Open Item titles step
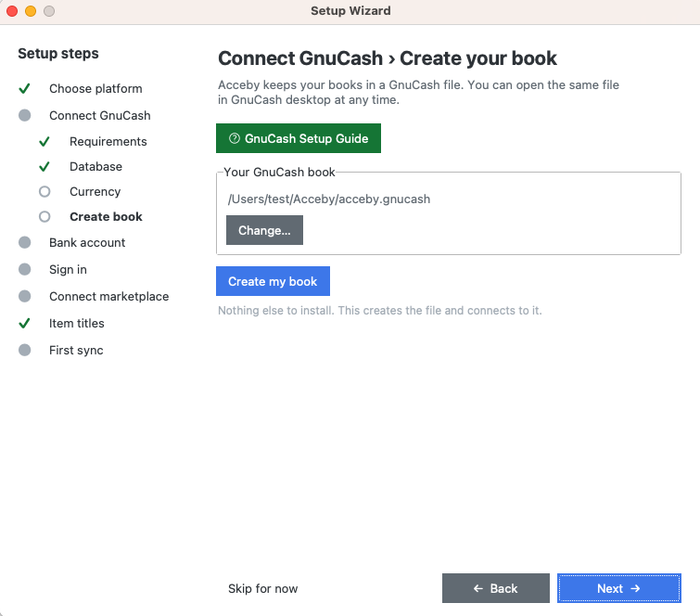 (x=76, y=323)
